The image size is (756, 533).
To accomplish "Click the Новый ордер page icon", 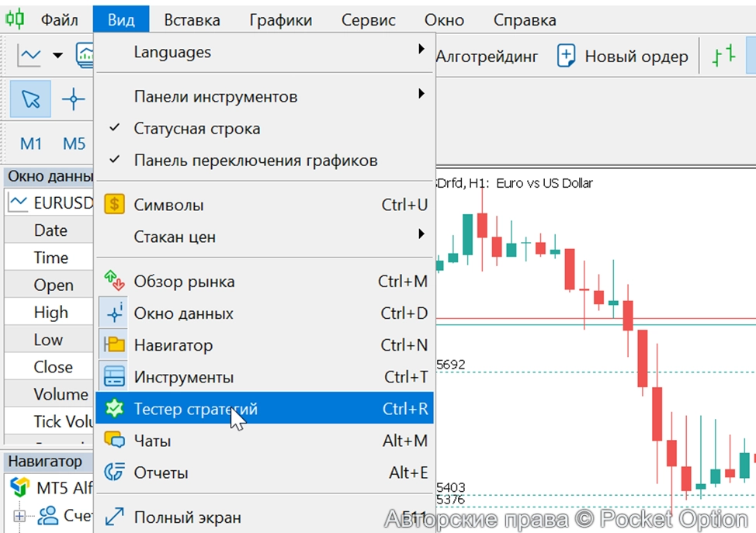I will [x=566, y=55].
